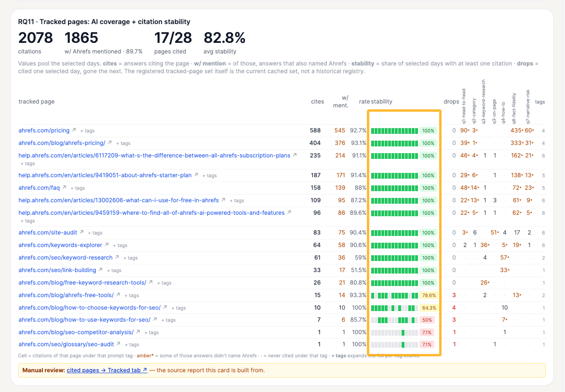Open the ahrefs.com/pricing tracked page link
The height and width of the screenshot is (392, 565).
44,131
